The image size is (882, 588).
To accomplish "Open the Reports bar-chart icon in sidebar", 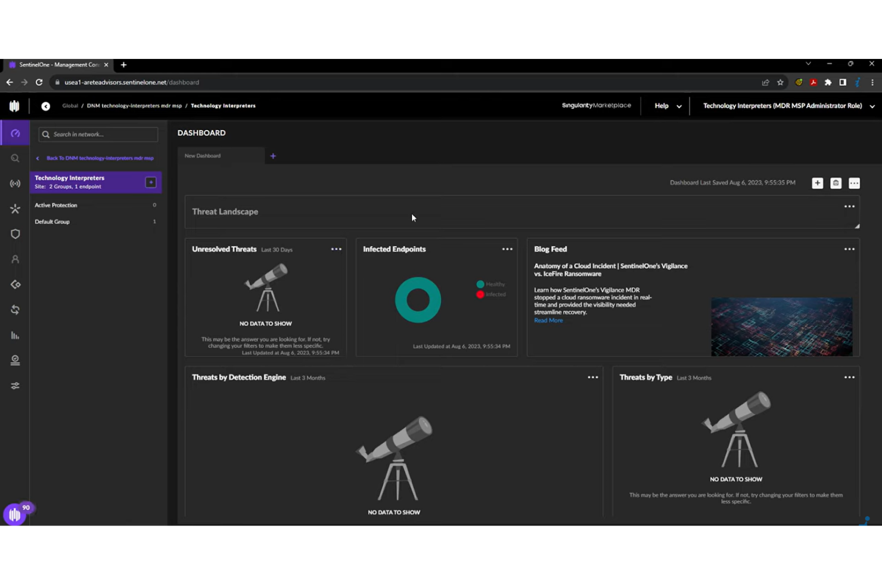I will 15,335.
